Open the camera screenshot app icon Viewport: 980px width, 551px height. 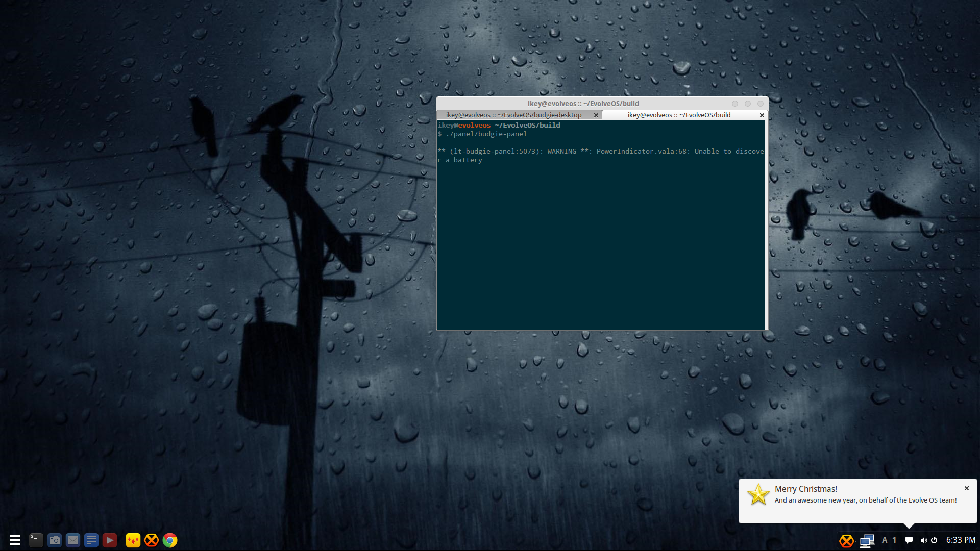pos(55,540)
